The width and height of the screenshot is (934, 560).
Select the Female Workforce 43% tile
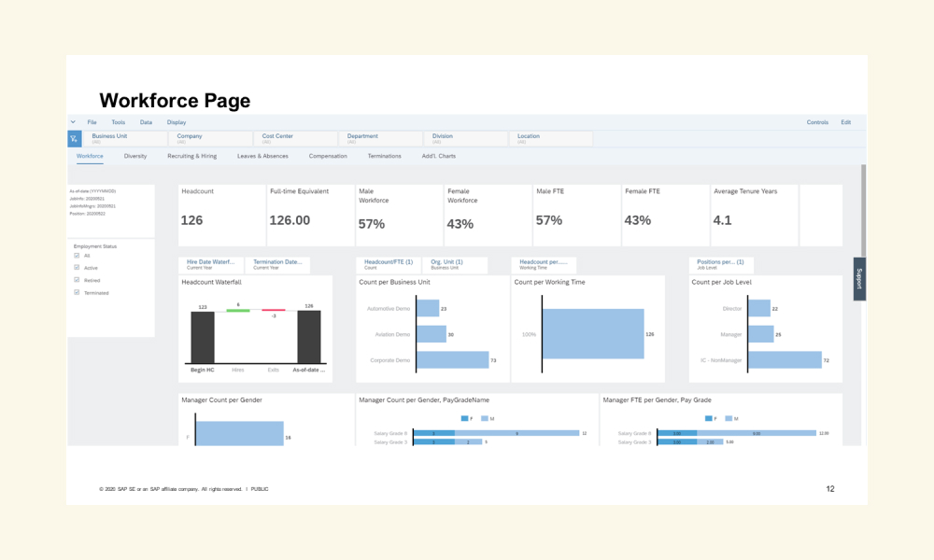(x=488, y=216)
